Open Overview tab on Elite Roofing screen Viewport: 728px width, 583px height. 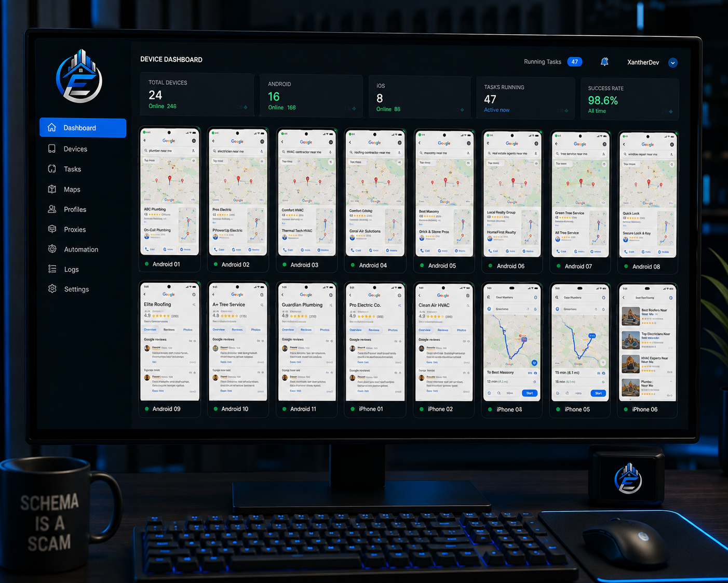click(x=150, y=329)
